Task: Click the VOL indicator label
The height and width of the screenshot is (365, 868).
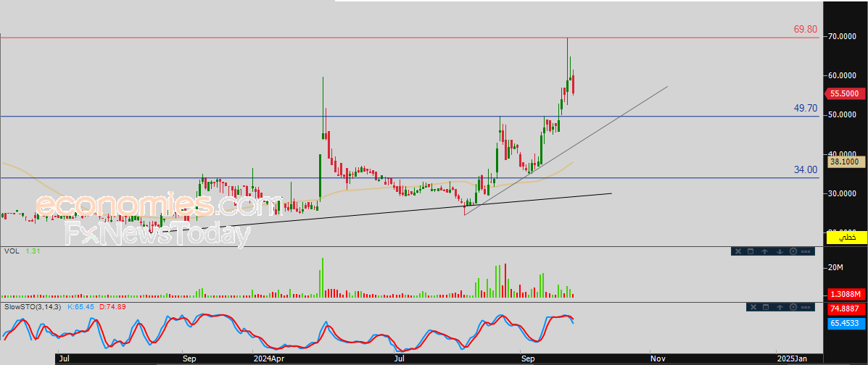Action: coord(11,251)
